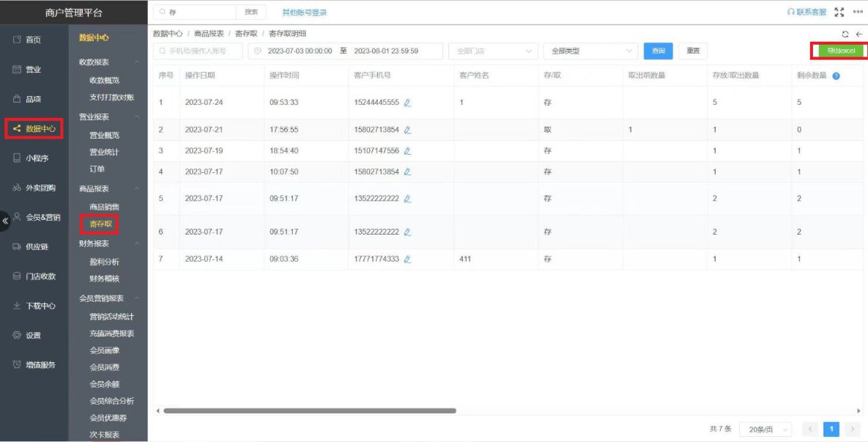Click the help icon beside 剩余数量
The height and width of the screenshot is (442, 868).
(836, 76)
